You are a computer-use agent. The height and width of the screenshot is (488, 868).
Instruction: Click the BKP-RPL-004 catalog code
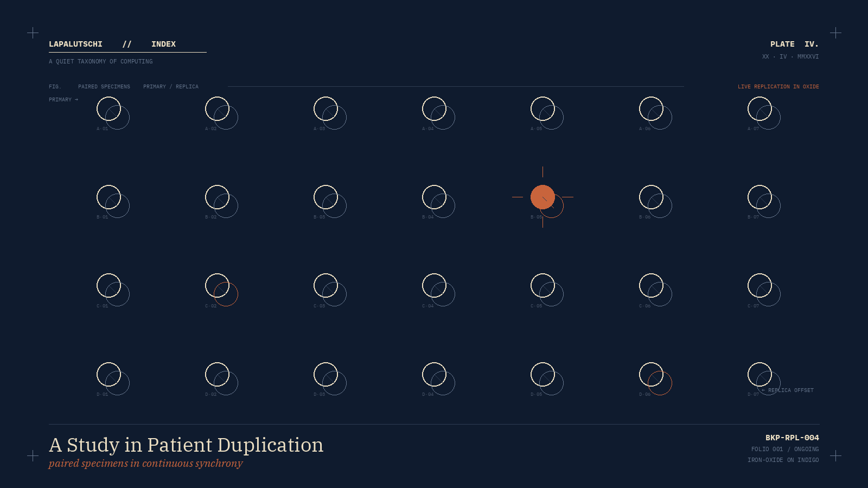tap(792, 438)
